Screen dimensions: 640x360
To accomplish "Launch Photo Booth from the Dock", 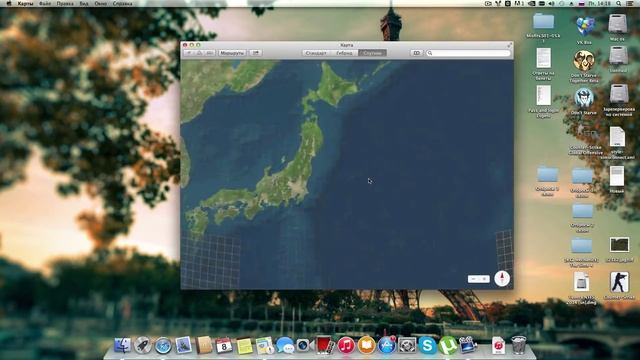I will [325, 345].
